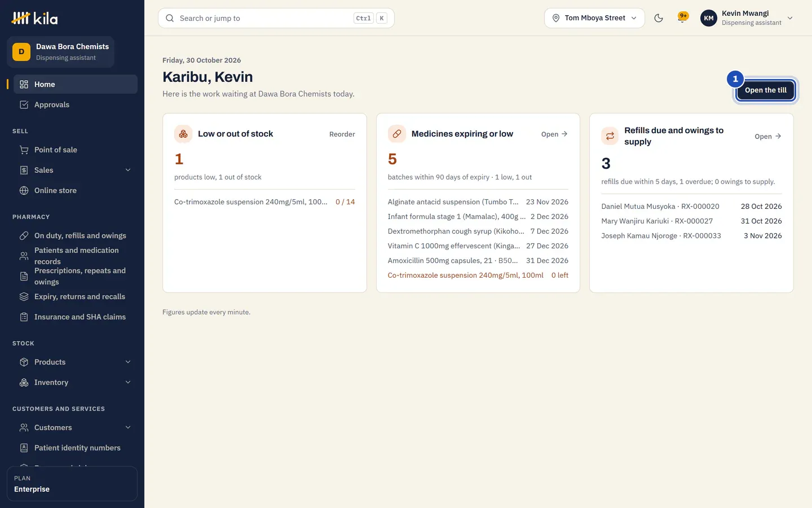Click the Expiry, returns and recalls layers icon
This screenshot has width=812, height=508.
tap(24, 296)
